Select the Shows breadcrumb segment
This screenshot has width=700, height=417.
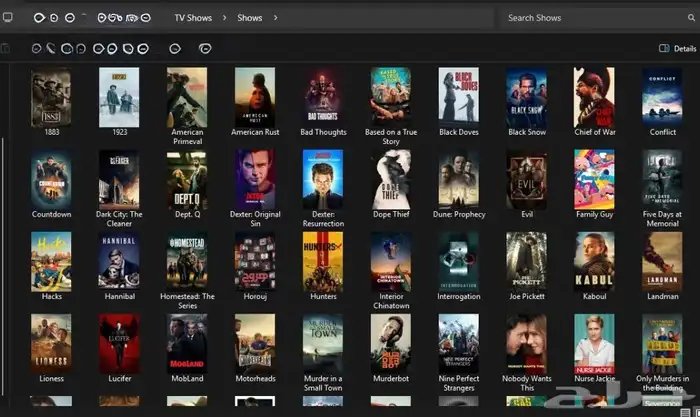[250, 18]
